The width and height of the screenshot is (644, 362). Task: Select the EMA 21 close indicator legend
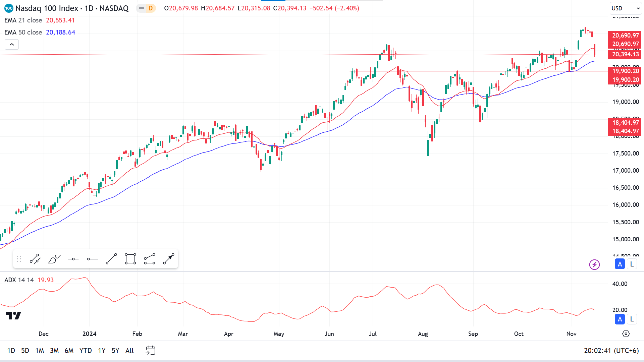tap(23, 20)
